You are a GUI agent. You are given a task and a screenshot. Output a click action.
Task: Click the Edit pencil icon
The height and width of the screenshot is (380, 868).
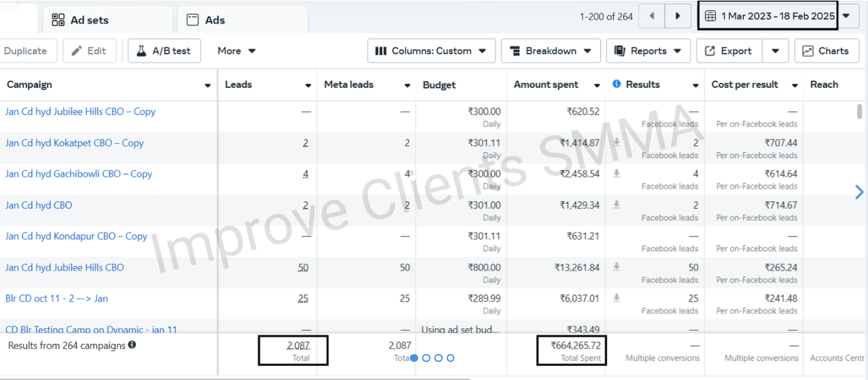[x=76, y=50]
